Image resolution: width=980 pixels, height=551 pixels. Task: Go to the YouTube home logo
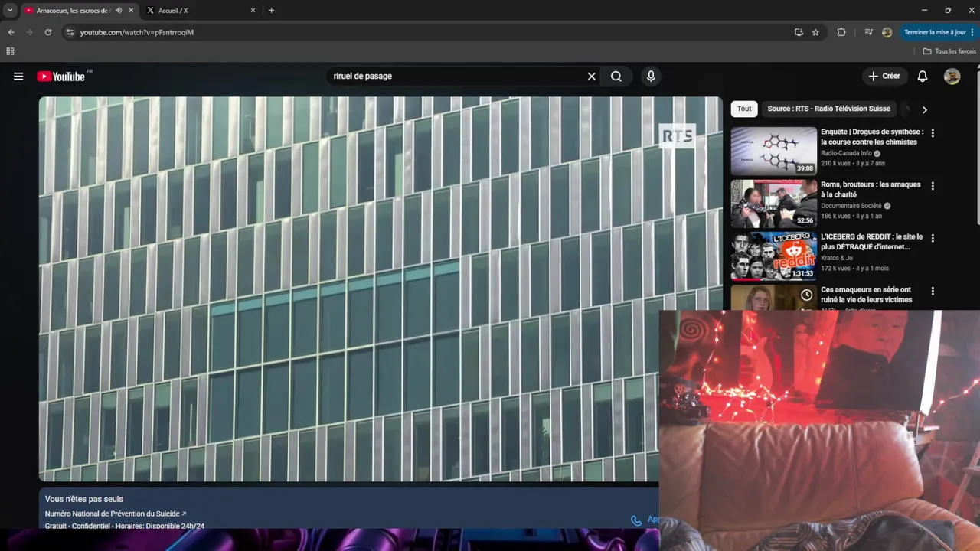click(60, 77)
